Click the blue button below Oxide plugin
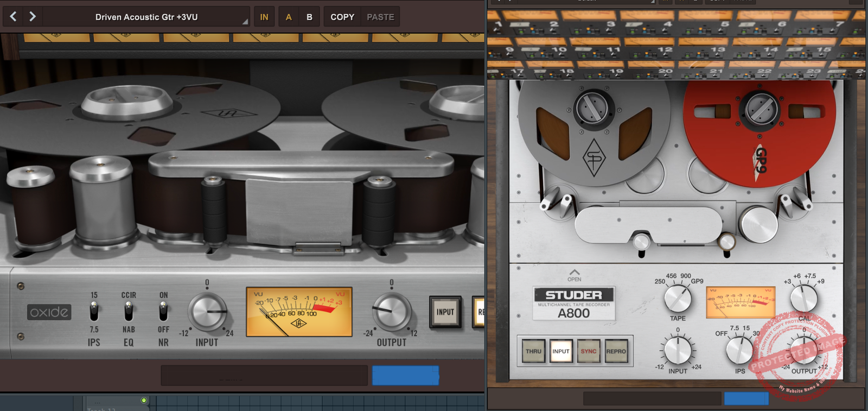The image size is (868, 411). pyautogui.click(x=405, y=375)
